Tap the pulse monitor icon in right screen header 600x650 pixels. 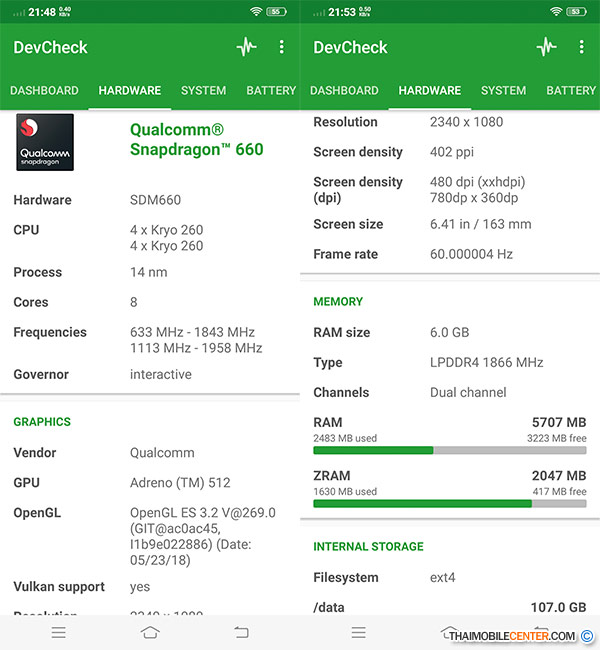coord(546,47)
